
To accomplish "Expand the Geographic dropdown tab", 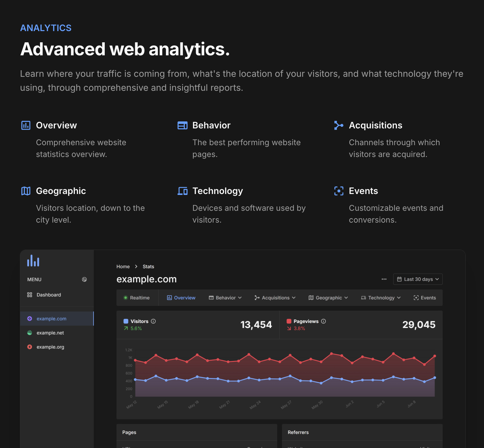I will point(328,298).
